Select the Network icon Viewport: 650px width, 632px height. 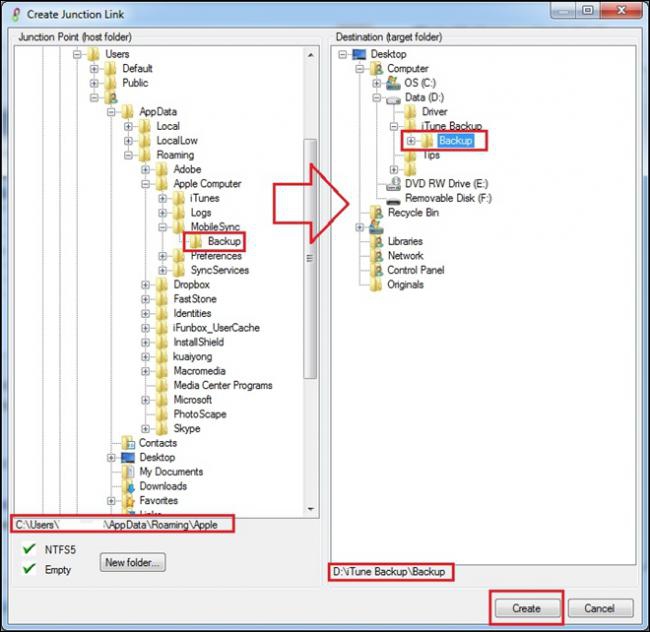point(376,256)
